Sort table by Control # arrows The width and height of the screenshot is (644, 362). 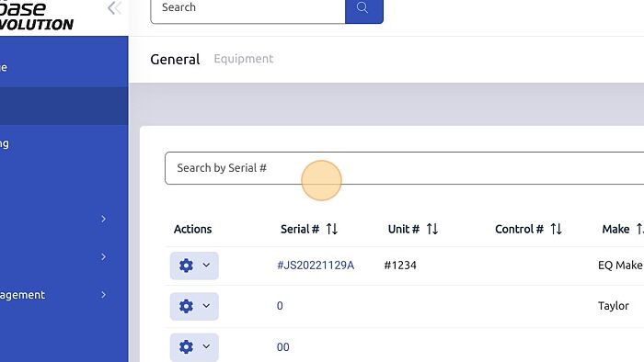[x=556, y=229]
